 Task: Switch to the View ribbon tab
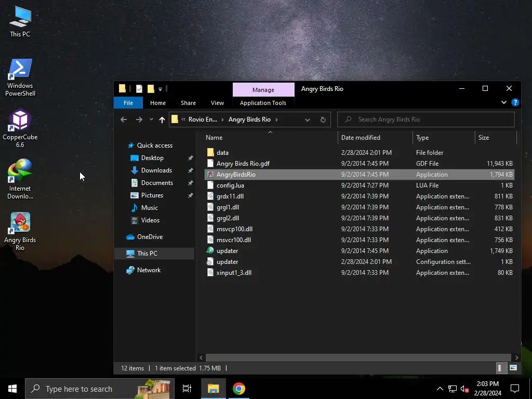tap(217, 103)
